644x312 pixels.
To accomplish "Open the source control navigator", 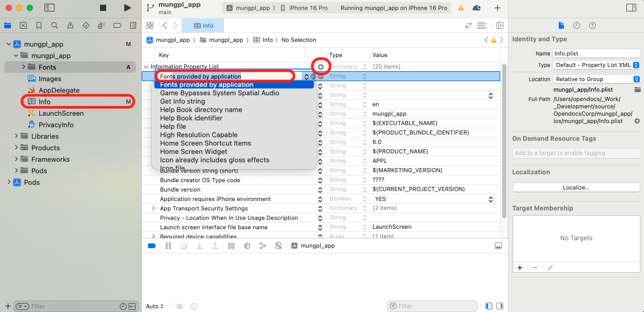I will (24, 25).
